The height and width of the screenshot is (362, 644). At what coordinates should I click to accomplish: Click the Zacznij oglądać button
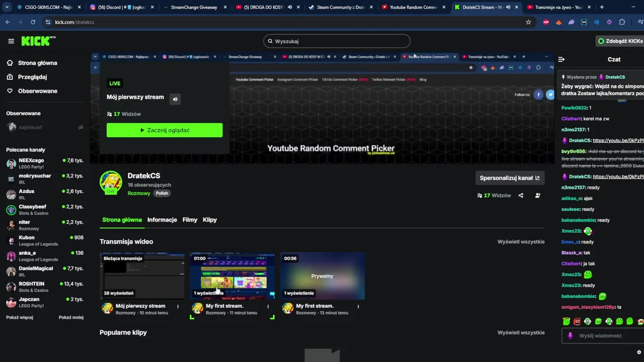tap(165, 130)
